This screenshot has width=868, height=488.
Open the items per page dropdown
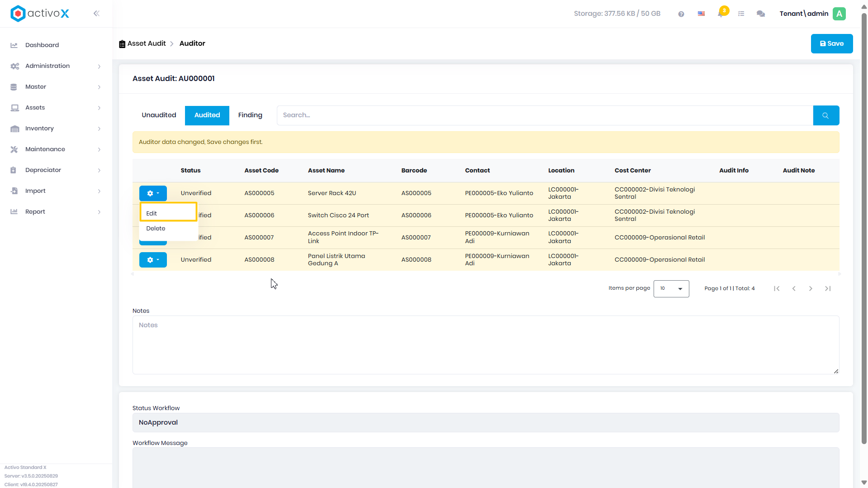[671, 289]
